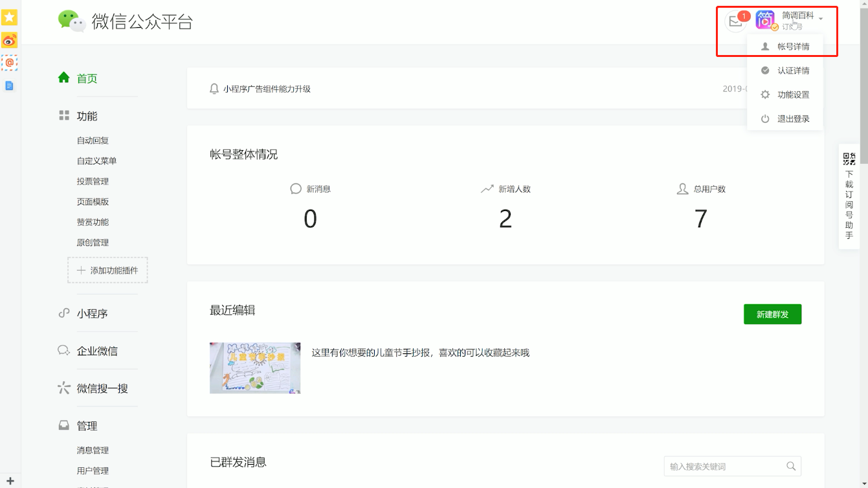
Task: Focus the 输入搜索关键词 search field
Action: point(732,467)
